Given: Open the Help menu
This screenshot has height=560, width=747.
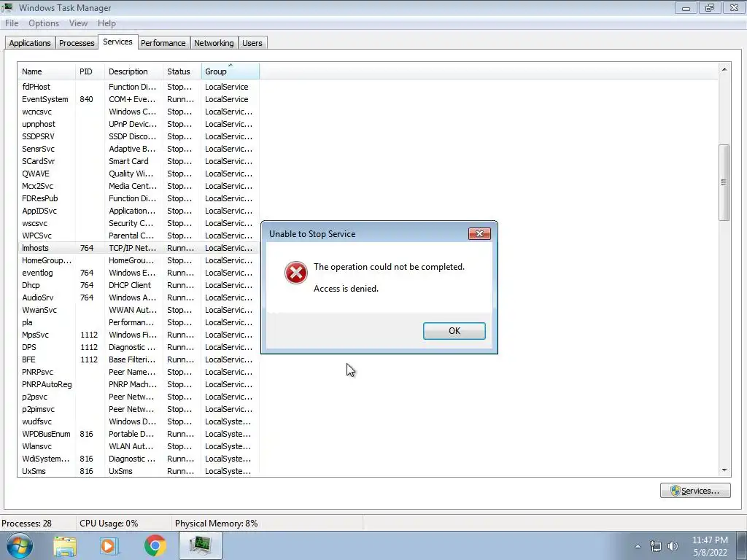Looking at the screenshot, I should coord(107,23).
